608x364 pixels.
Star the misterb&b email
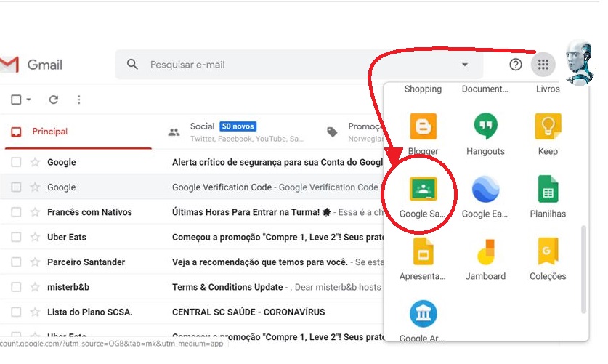pyautogui.click(x=36, y=287)
